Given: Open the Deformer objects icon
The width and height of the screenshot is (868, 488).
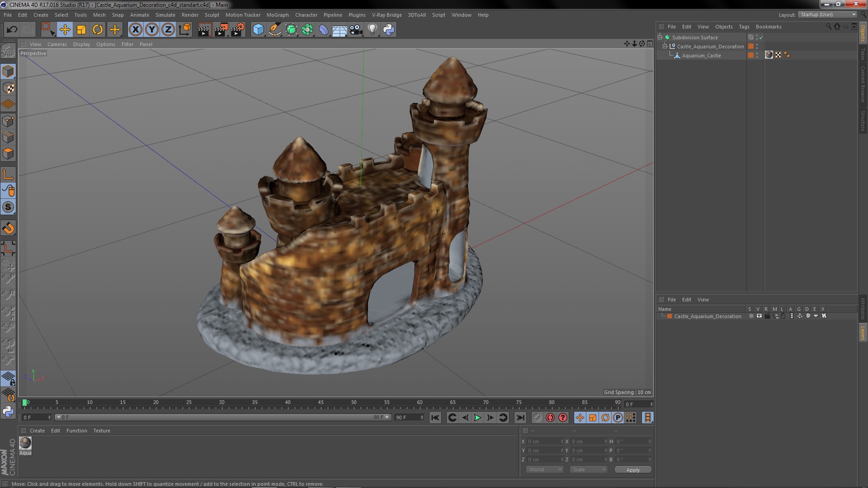Looking at the screenshot, I should tap(324, 30).
